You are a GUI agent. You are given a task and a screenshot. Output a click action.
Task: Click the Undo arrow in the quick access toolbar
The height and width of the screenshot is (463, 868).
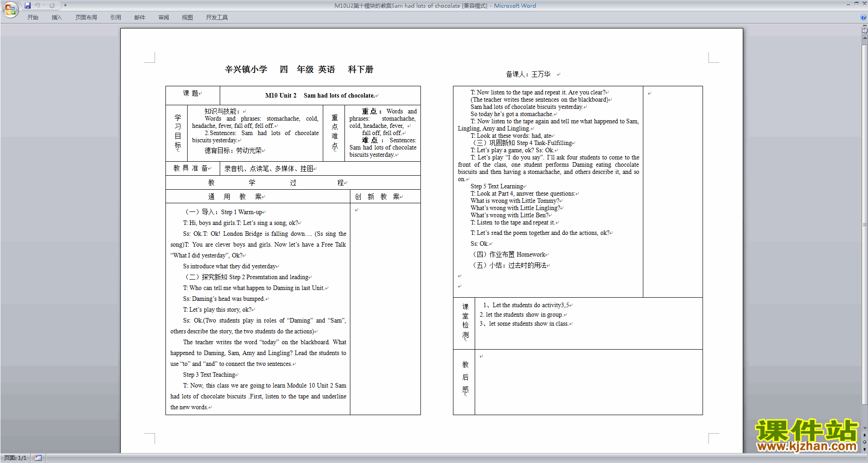click(x=38, y=5)
